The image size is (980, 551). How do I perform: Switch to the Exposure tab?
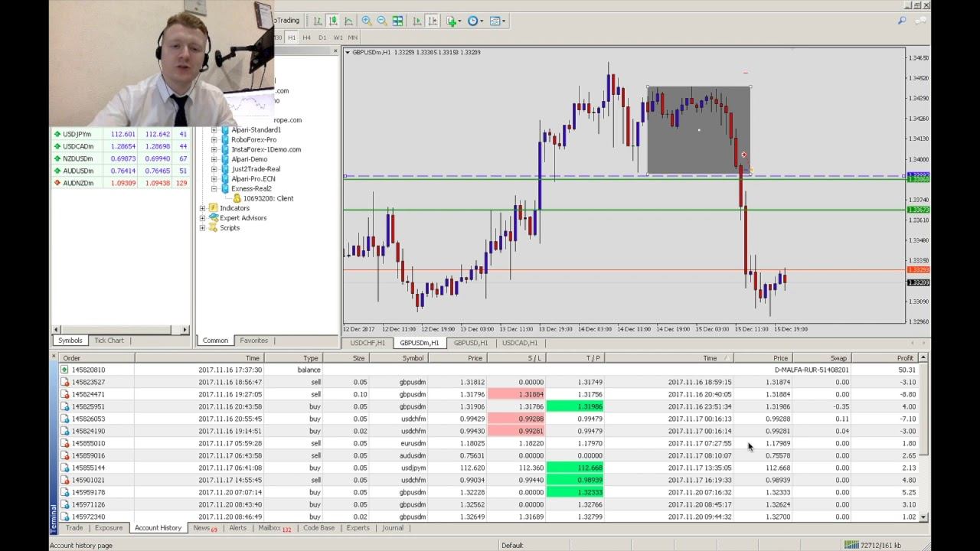click(109, 528)
